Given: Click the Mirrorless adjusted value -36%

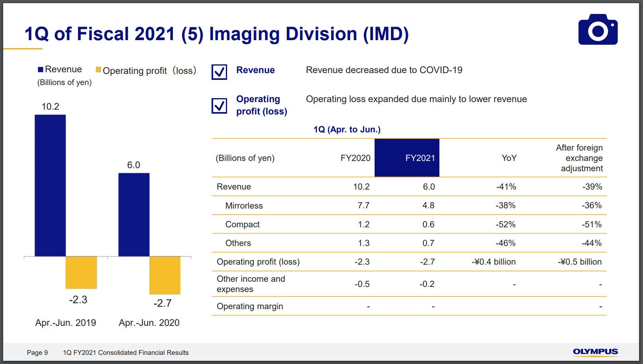Looking at the screenshot, I should (592, 205).
